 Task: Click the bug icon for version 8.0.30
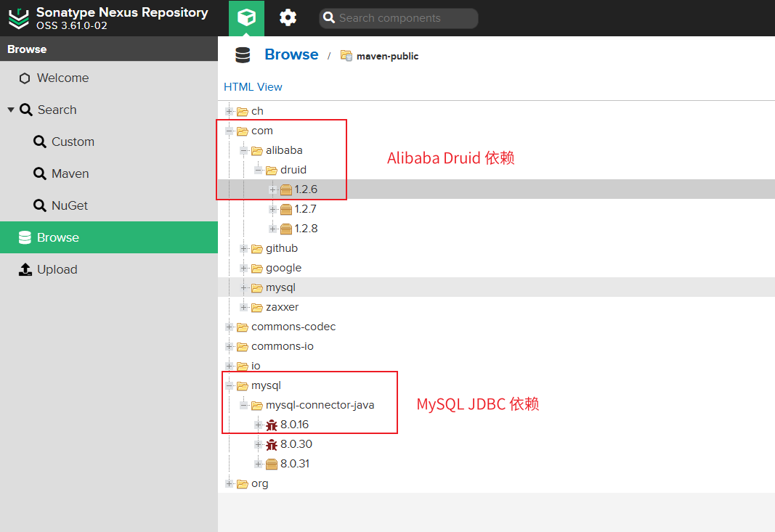[272, 444]
